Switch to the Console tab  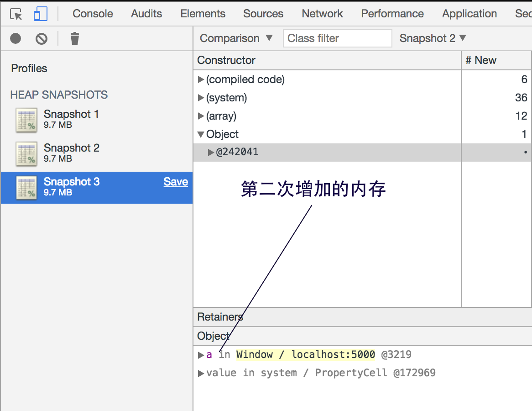[x=93, y=13]
